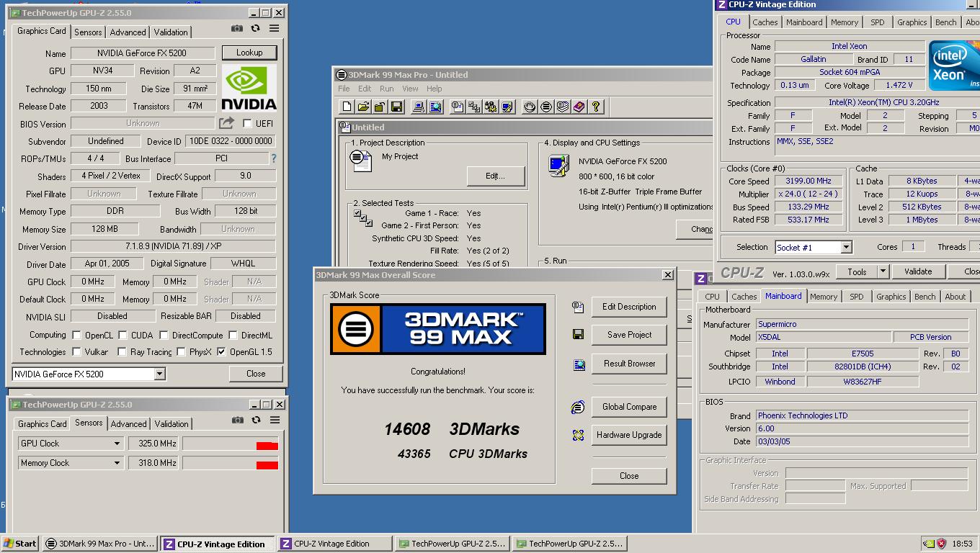The width and height of the screenshot is (980, 553).
Task: Click icon beside Hardware Upgrade button
Action: tap(578, 436)
